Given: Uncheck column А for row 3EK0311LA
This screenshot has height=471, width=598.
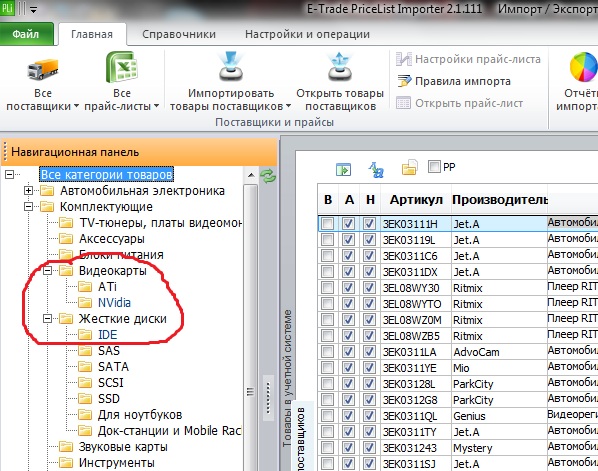Looking at the screenshot, I should 348,352.
